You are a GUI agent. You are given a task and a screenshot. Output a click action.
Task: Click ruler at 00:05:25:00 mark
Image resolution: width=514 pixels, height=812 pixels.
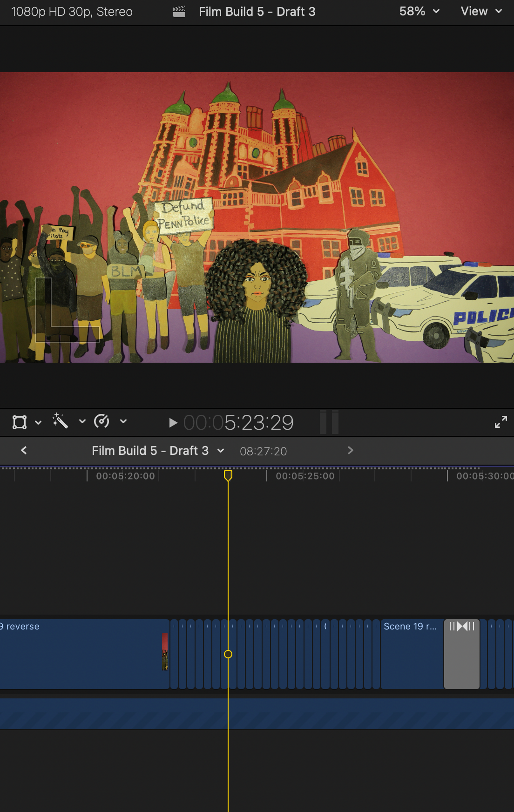(x=305, y=476)
